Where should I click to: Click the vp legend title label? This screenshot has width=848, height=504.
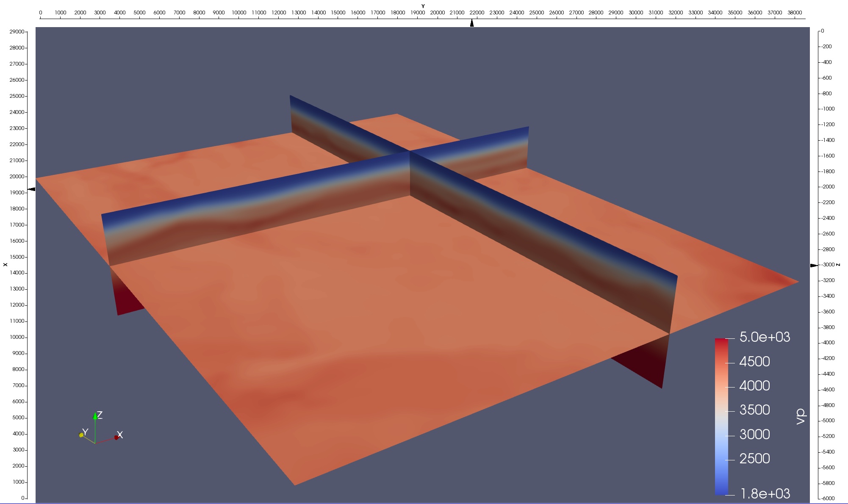pos(800,417)
